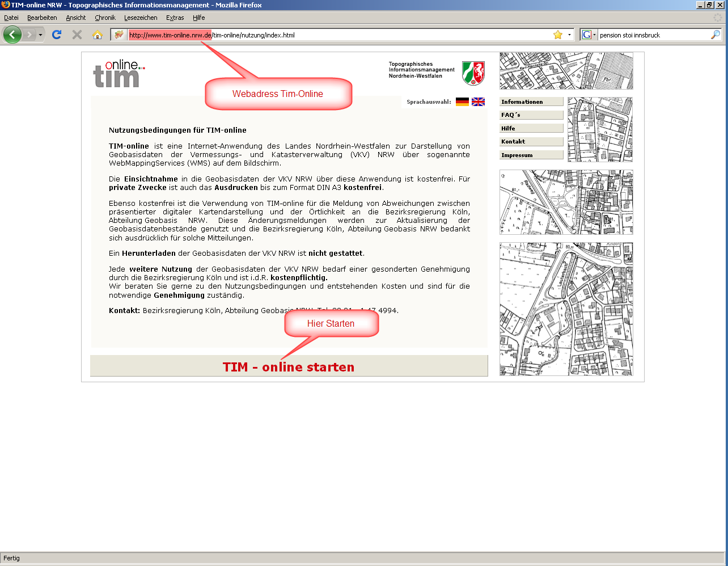Bookmark page with the star icon
Image resolution: width=728 pixels, height=566 pixels.
(x=558, y=35)
